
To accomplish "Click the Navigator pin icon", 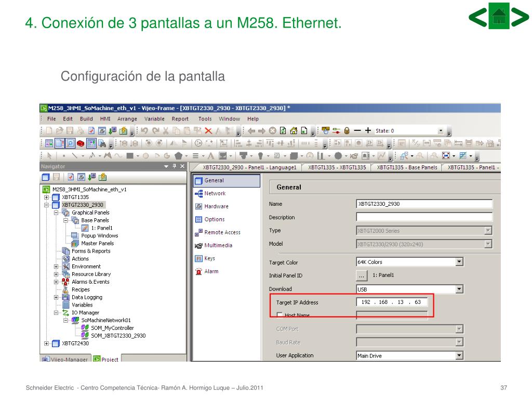I will point(175,166).
